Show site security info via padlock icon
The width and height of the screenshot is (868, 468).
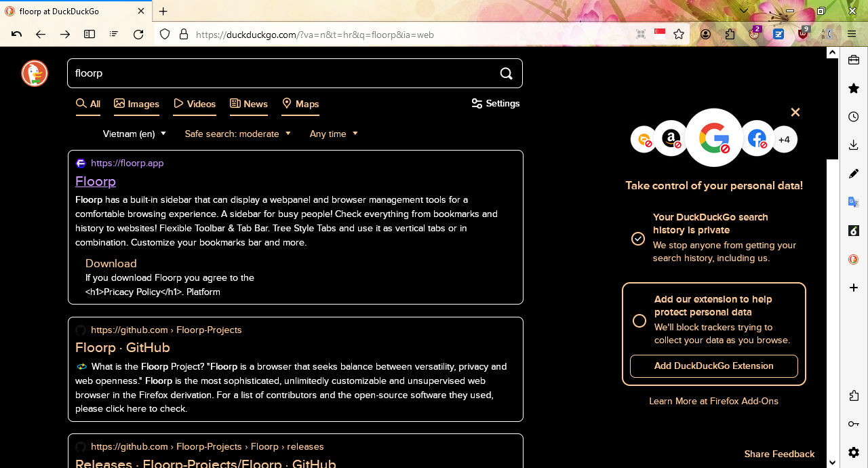184,34
